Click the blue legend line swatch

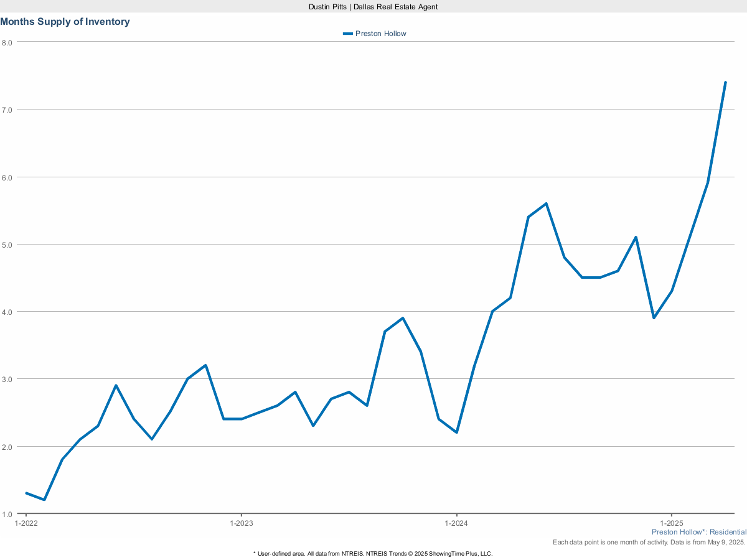(348, 34)
